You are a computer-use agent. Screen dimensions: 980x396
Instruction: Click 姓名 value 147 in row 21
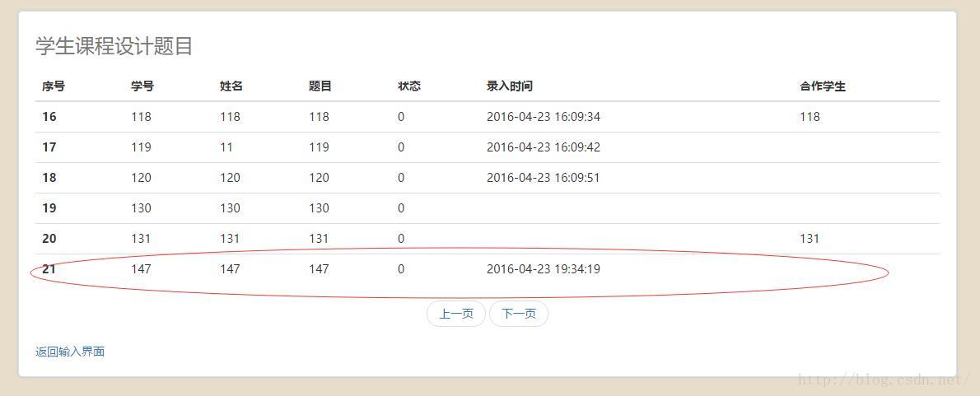click(x=230, y=269)
